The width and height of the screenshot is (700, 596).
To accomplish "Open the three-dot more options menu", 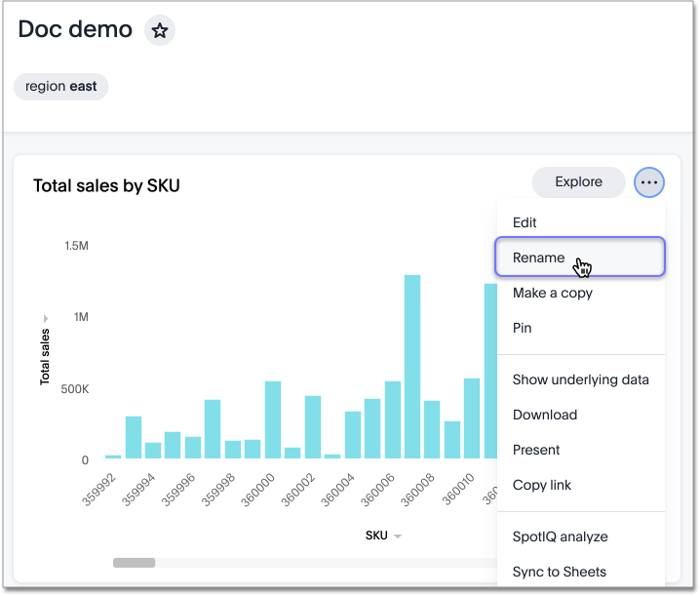I will (x=649, y=182).
